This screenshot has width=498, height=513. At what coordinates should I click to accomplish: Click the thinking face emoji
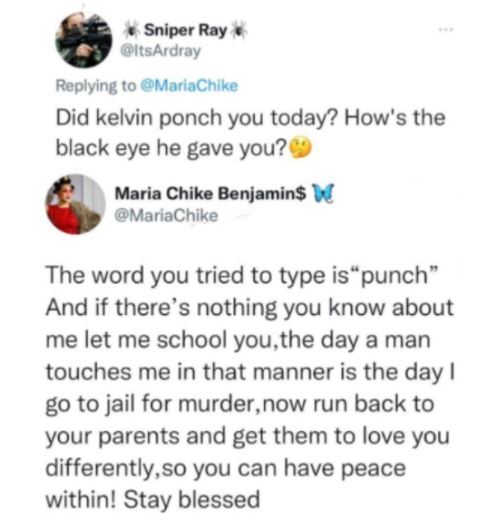point(300,148)
